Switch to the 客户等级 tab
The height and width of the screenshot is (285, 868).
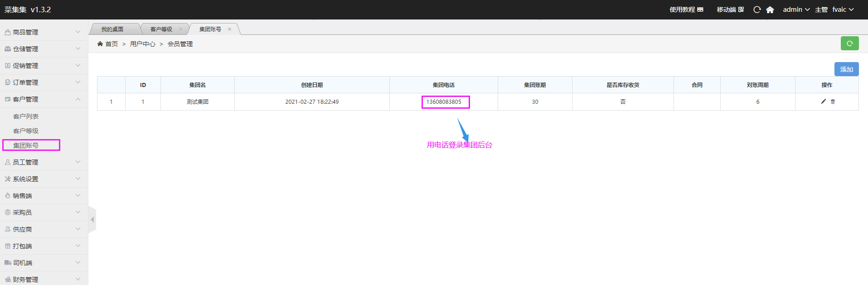tap(161, 29)
